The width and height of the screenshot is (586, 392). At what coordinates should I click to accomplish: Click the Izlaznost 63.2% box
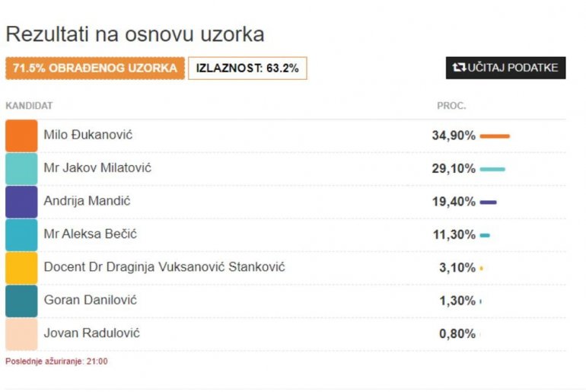coord(247,69)
